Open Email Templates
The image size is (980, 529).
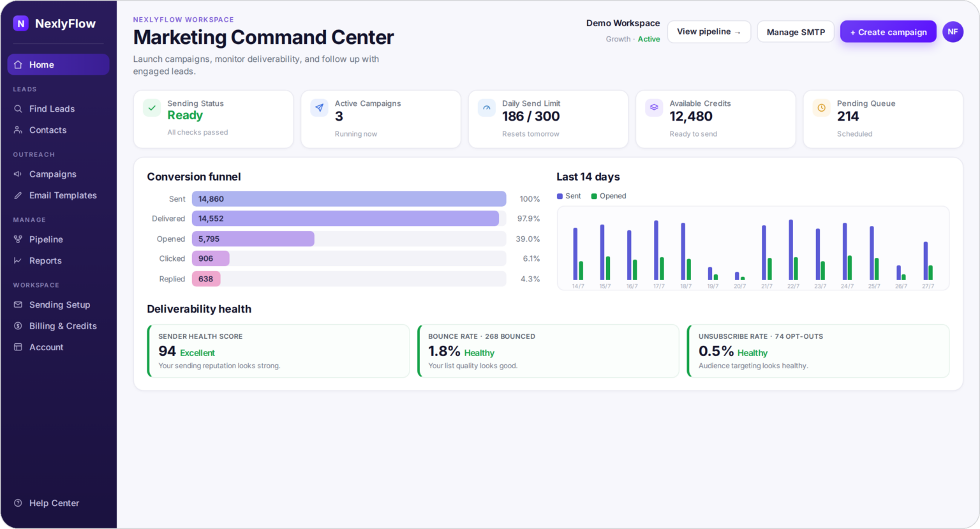point(58,195)
